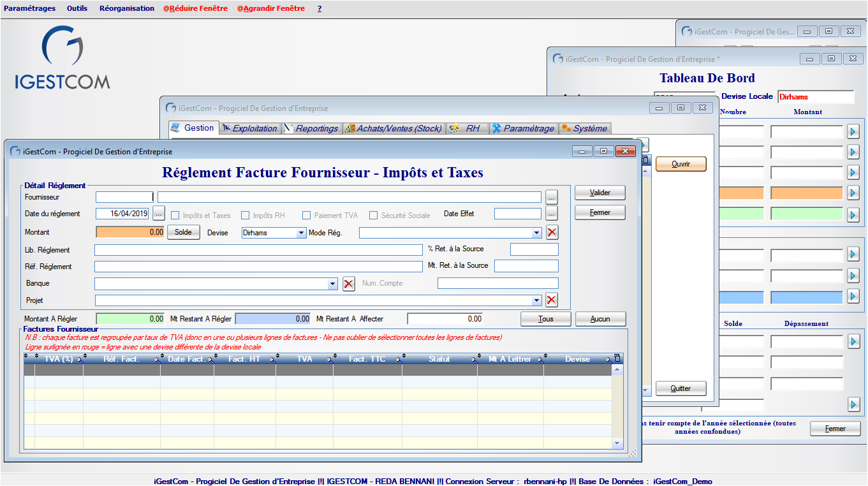Expand the Banque dropdown
868x486 pixels.
pos(332,284)
